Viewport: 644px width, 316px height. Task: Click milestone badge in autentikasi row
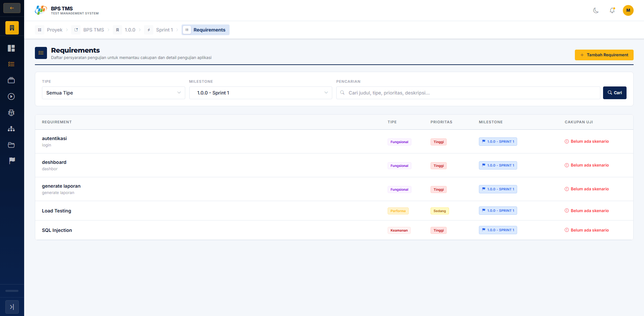498,141
